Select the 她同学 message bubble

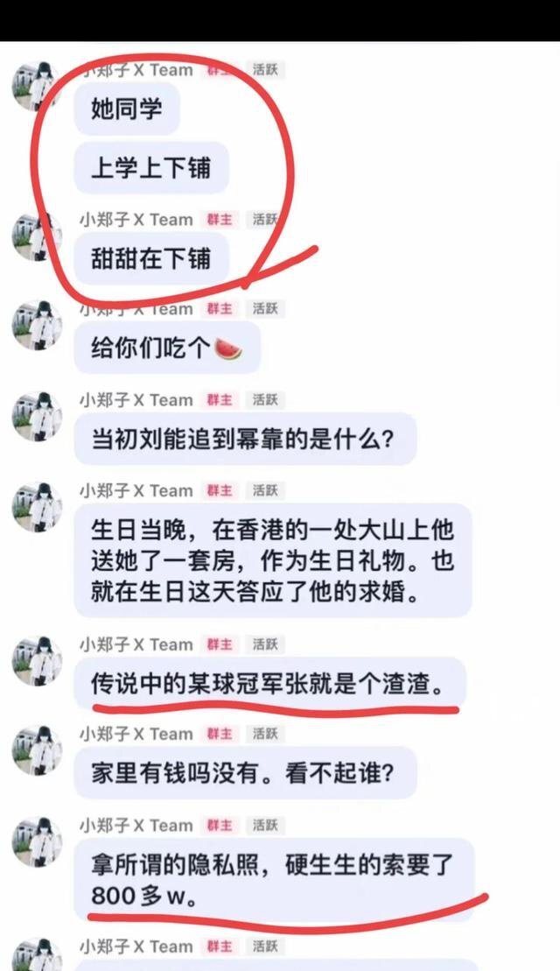[127, 109]
